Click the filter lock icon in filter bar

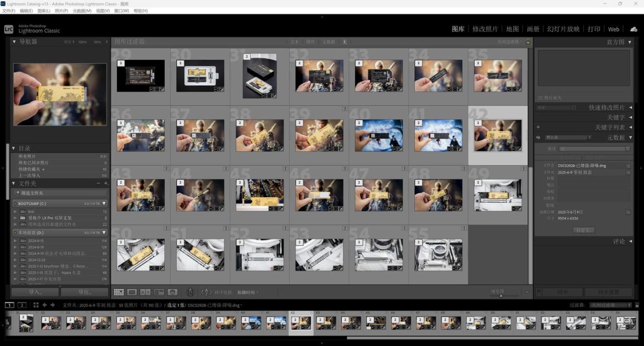coord(528,42)
